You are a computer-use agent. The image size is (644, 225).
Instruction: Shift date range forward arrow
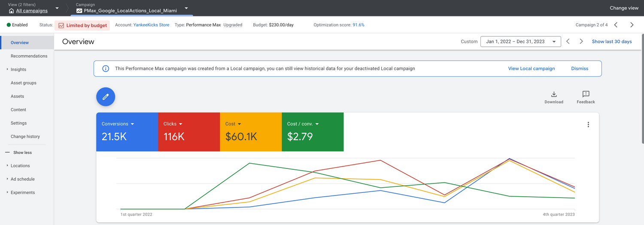point(581,42)
